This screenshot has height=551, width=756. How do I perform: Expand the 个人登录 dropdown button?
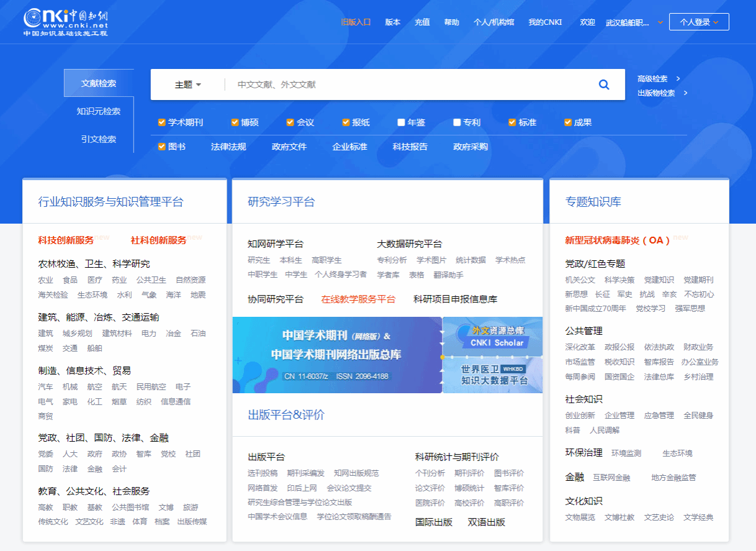click(x=699, y=22)
